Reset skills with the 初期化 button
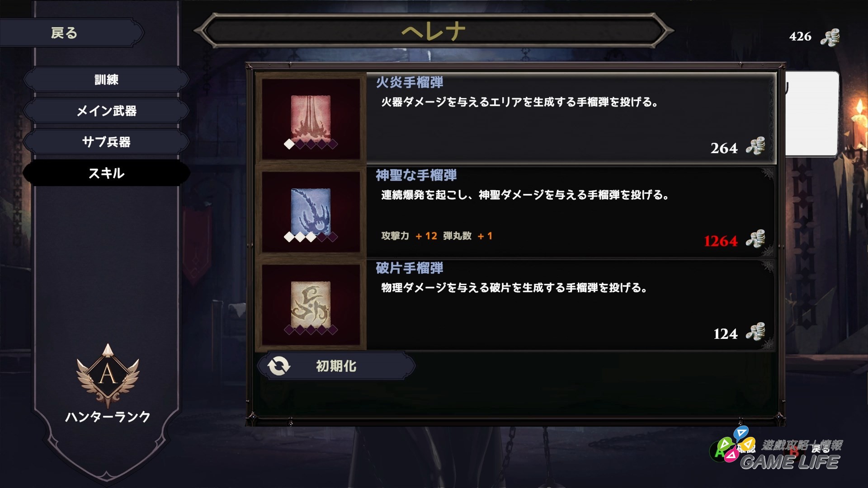This screenshot has width=868, height=488. point(336,366)
